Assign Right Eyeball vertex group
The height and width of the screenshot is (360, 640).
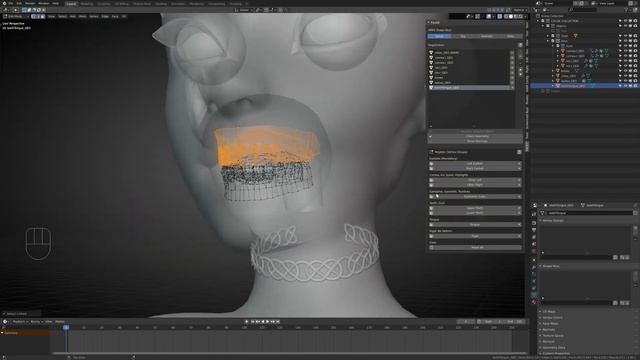click(475, 168)
